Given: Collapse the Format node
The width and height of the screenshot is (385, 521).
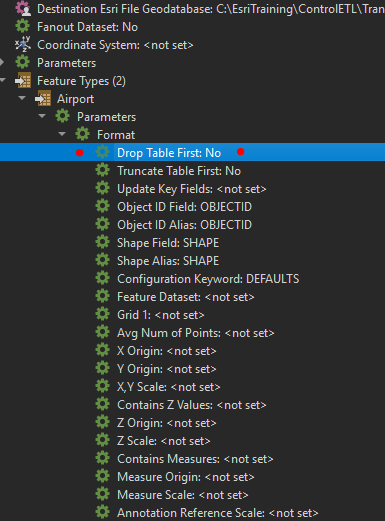Looking at the screenshot, I should point(62,134).
